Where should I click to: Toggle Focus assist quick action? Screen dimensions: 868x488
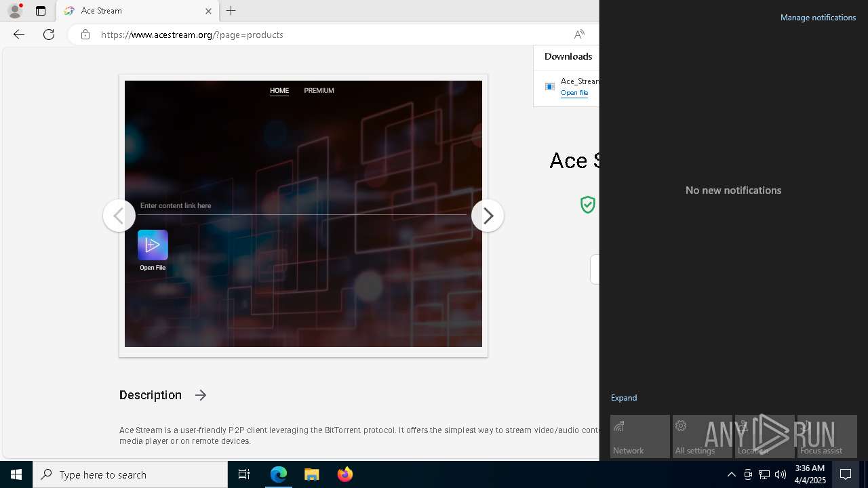(827, 436)
